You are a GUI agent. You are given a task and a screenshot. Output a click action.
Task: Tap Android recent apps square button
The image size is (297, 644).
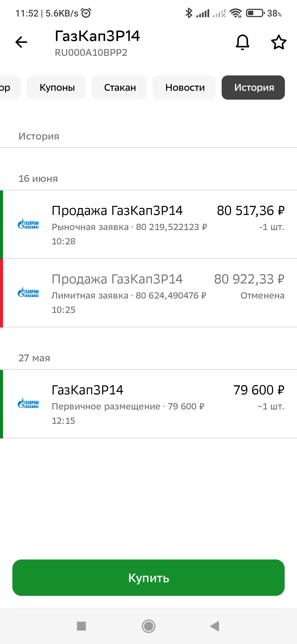pos(81,626)
